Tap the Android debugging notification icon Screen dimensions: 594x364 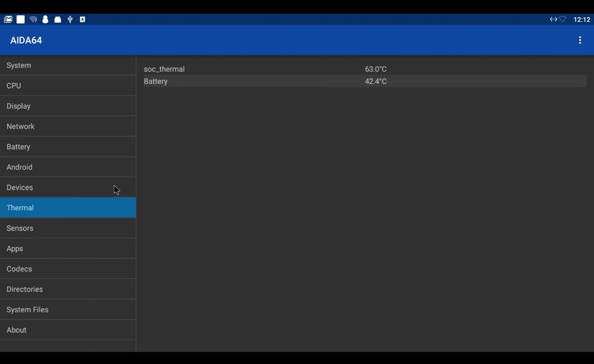click(x=58, y=19)
